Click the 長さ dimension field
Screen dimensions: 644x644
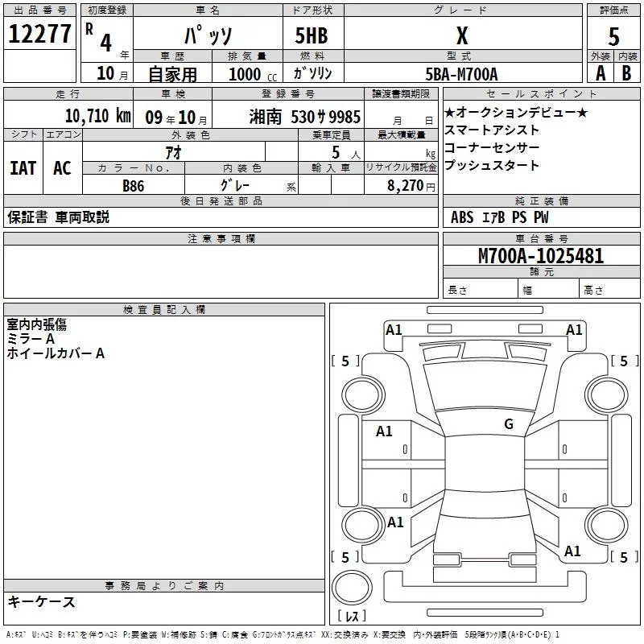click(x=481, y=290)
